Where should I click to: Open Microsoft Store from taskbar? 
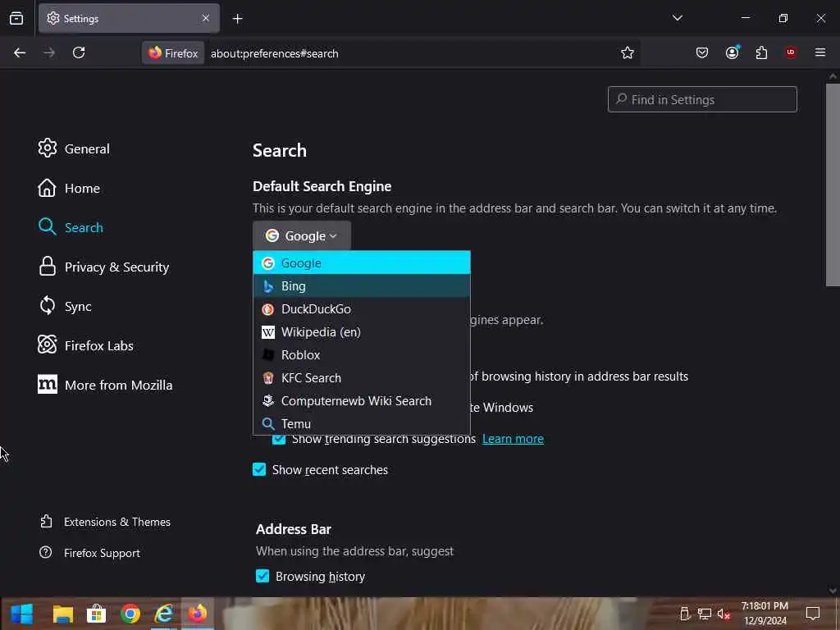[x=97, y=614]
